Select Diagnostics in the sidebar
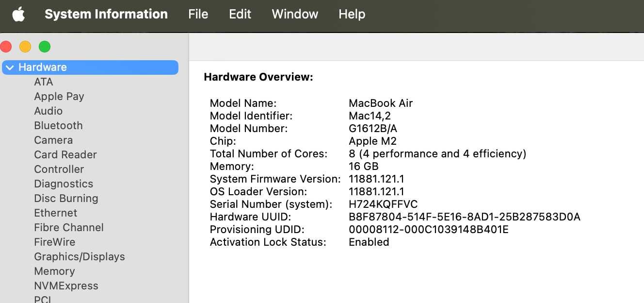Viewport: 644px width, 303px height. tap(64, 184)
